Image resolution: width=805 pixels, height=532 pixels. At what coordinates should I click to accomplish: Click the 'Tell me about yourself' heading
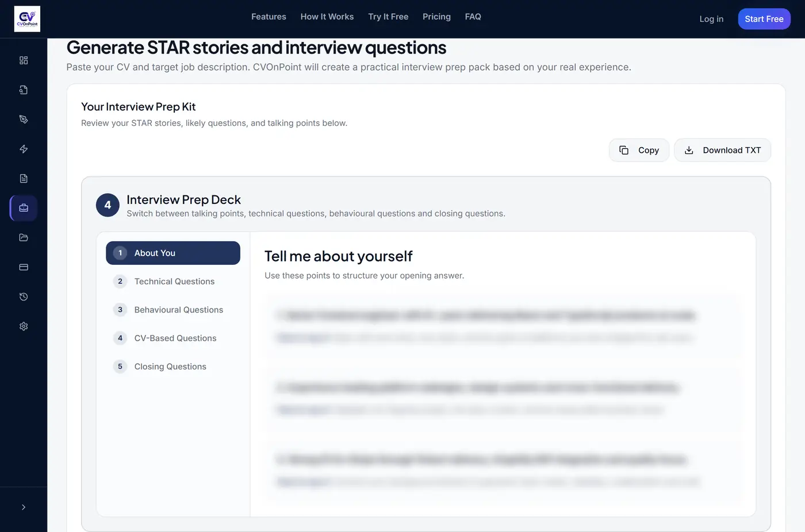tap(339, 256)
